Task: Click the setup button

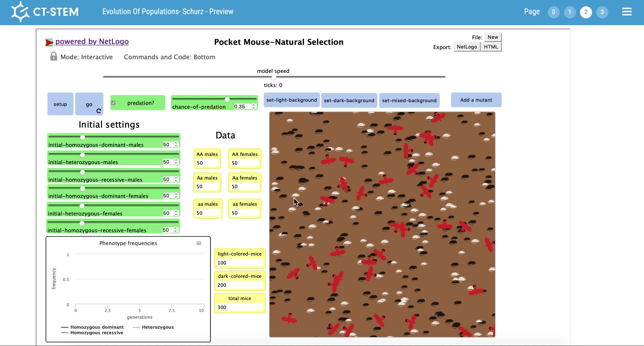Action: [x=60, y=104]
